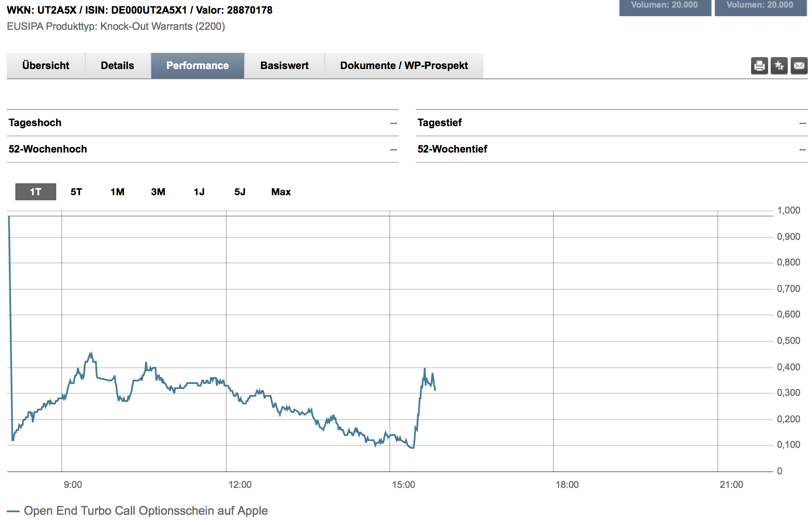Open the Übersicht tab

[x=46, y=66]
